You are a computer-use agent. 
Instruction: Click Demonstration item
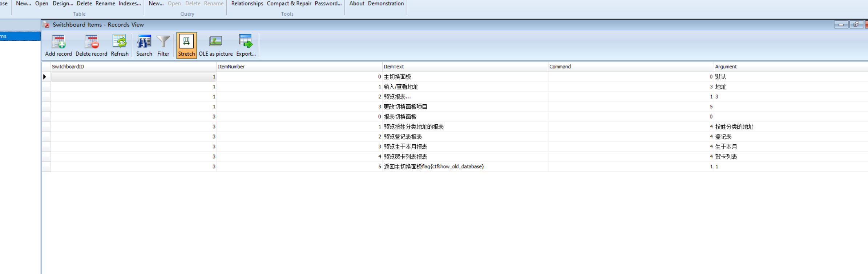pos(386,3)
